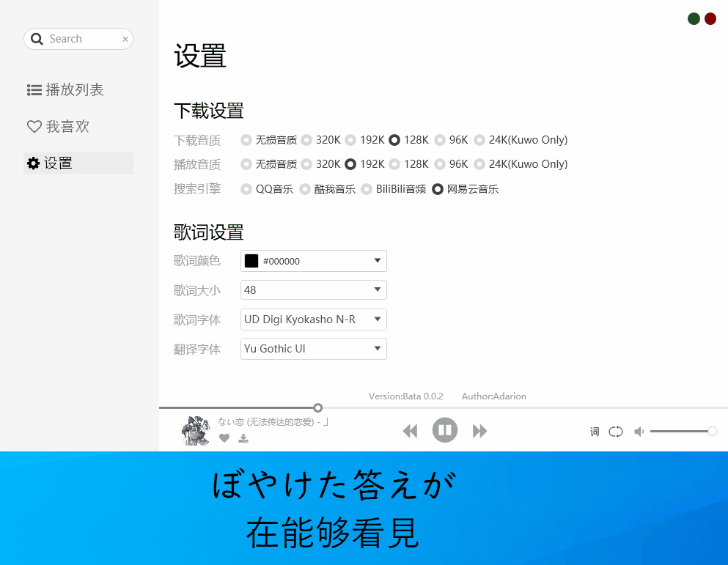Like the current song ない恋

224,438
